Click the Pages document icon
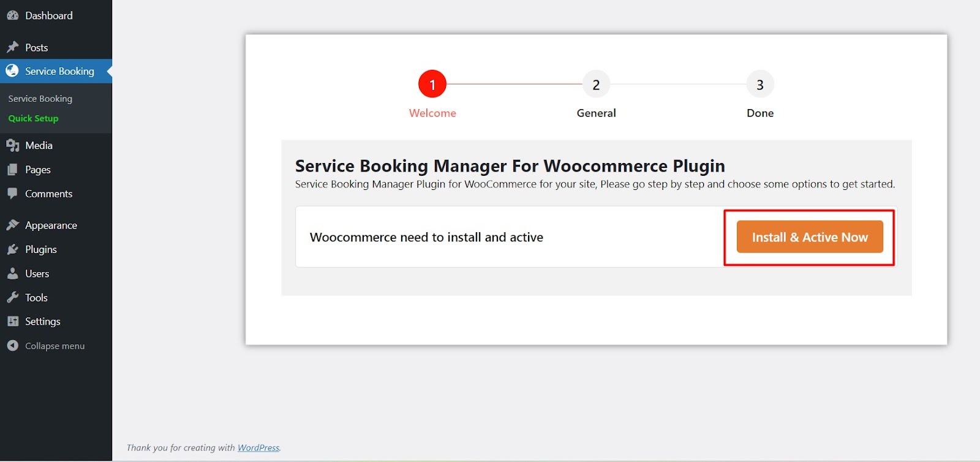 pyautogui.click(x=12, y=170)
